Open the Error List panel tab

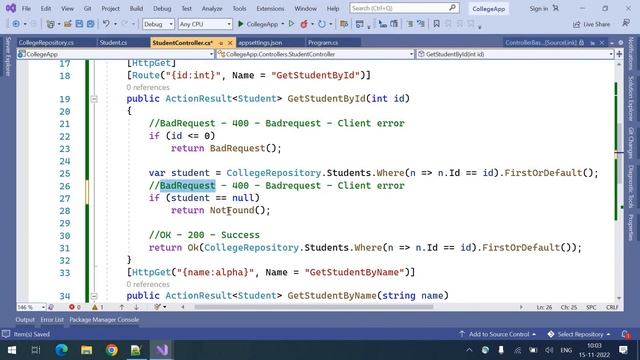52,320
